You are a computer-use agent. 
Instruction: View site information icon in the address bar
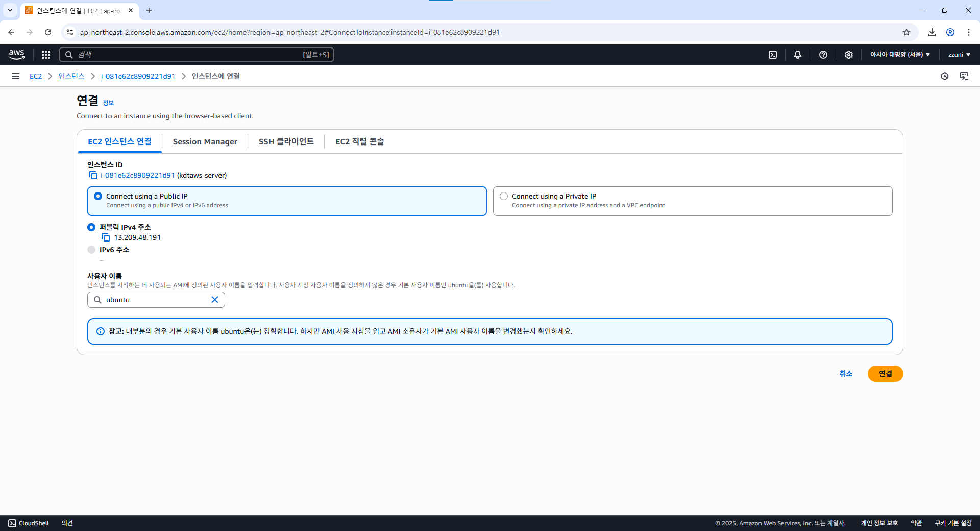[70, 32]
